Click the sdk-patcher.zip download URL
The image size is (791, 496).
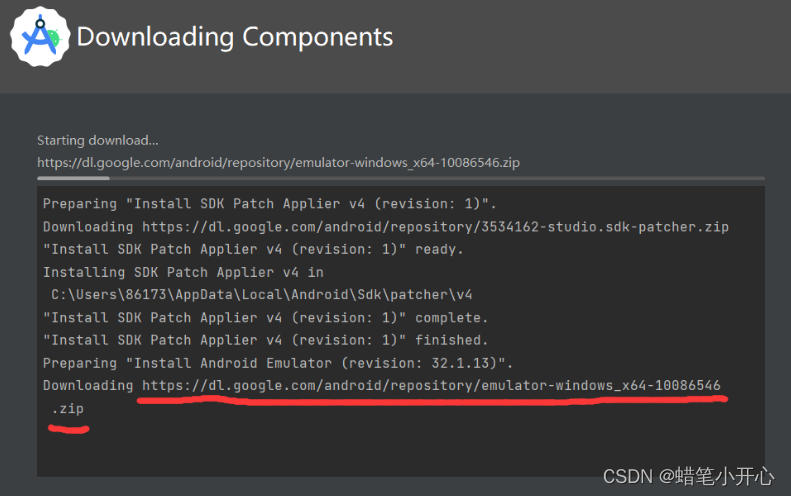435,227
